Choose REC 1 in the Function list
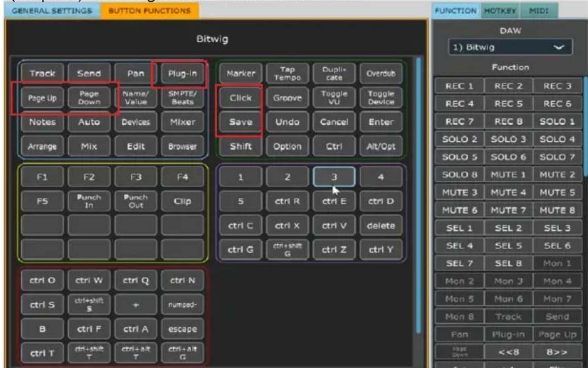 [459, 86]
